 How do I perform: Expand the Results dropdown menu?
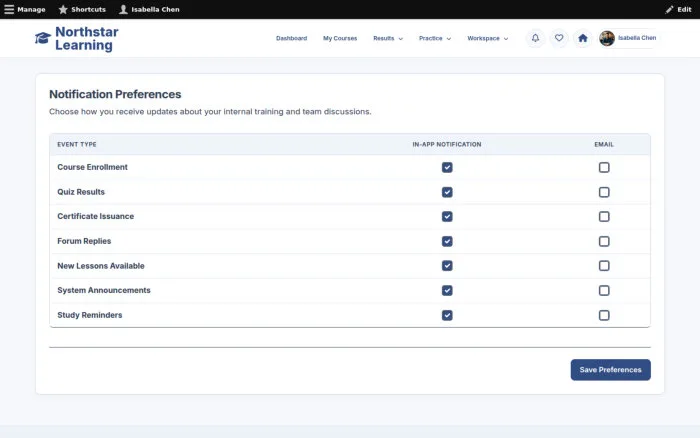pyautogui.click(x=388, y=38)
